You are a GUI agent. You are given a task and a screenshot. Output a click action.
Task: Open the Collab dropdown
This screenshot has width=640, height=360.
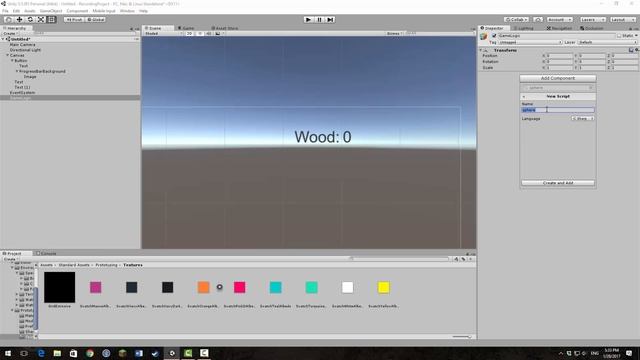516,20
